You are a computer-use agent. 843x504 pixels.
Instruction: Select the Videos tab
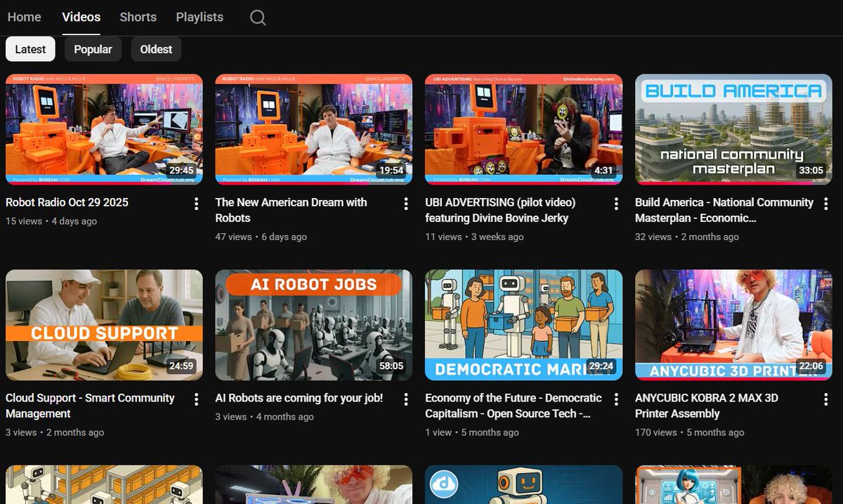tap(81, 17)
